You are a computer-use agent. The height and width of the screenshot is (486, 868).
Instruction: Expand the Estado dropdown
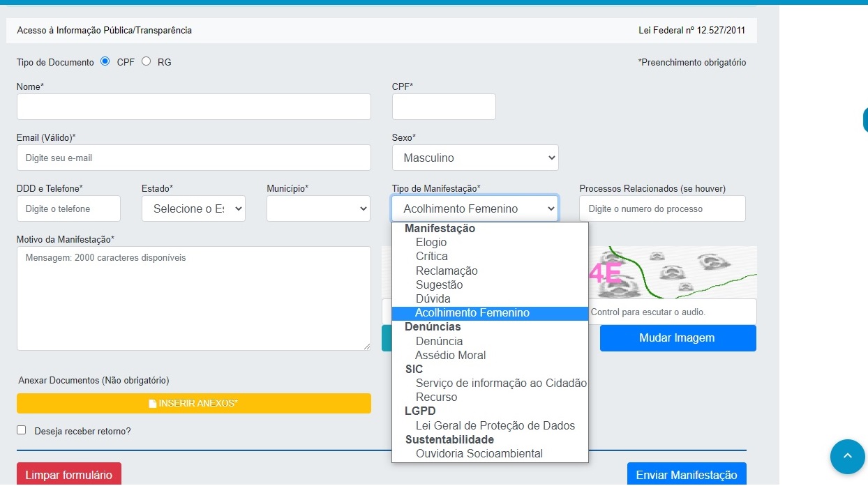[x=193, y=208]
